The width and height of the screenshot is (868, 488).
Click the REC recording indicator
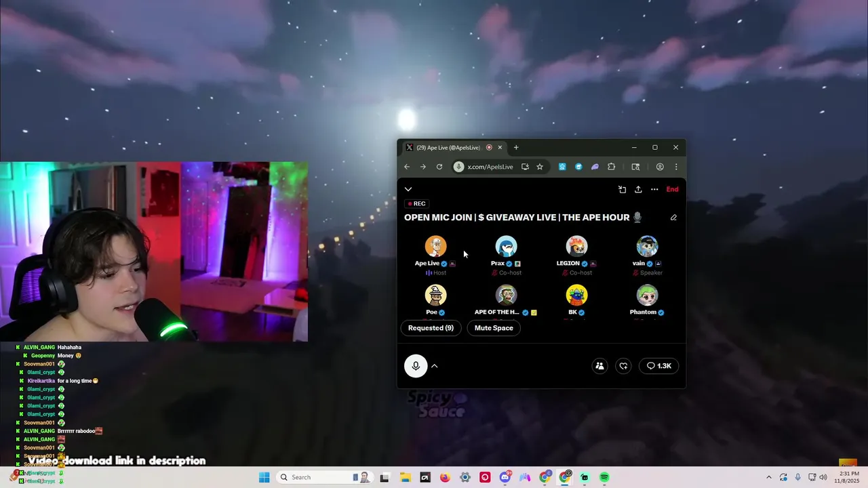point(416,204)
